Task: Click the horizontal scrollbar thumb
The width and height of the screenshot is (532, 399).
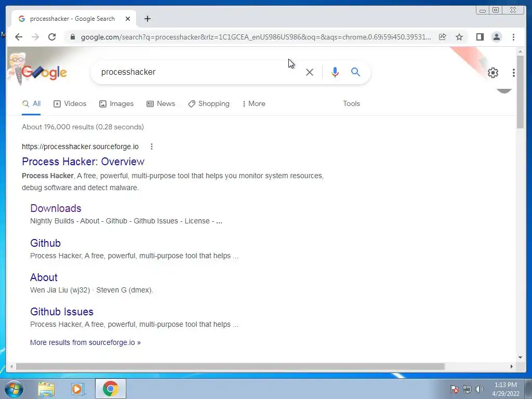Action: coord(230,366)
